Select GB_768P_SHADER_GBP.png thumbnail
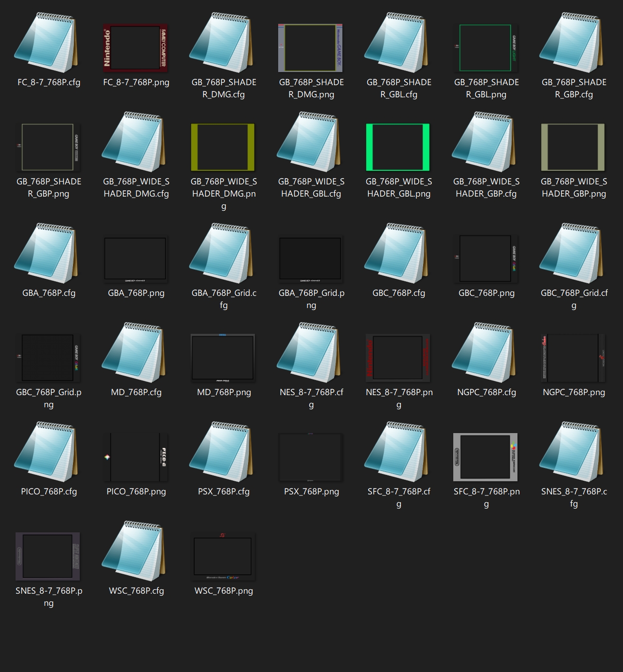The height and width of the screenshot is (672, 623). [48, 147]
